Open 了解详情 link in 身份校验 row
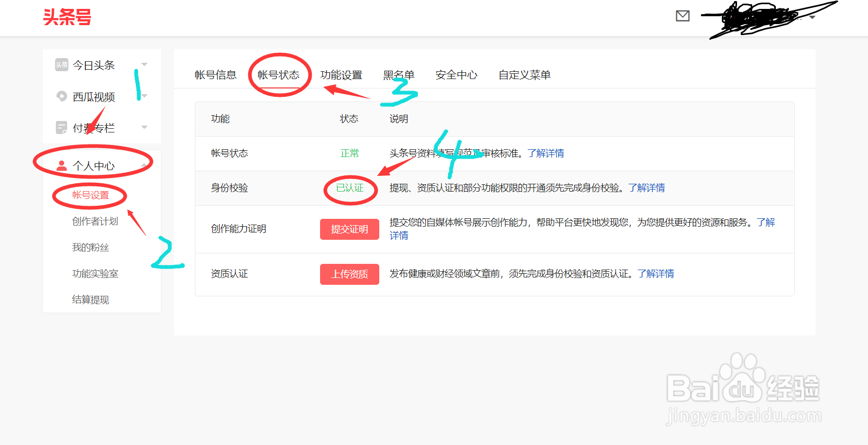 tap(646, 188)
